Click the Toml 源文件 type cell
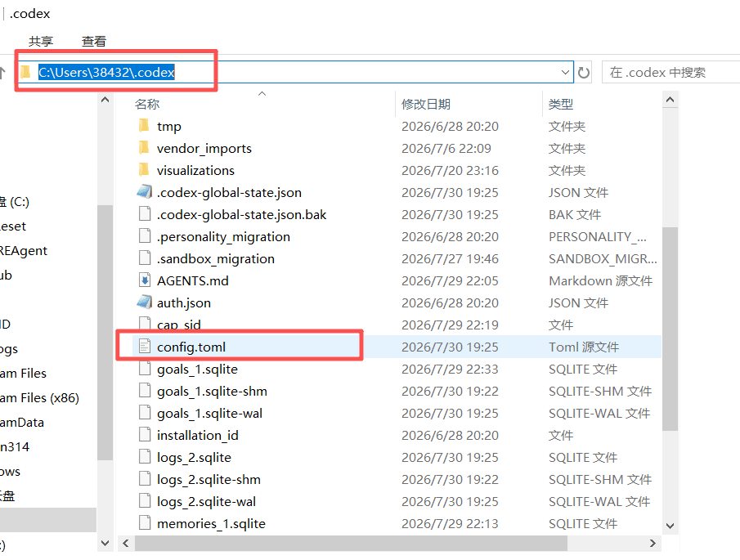Screen dimensions: 740x560 [584, 347]
